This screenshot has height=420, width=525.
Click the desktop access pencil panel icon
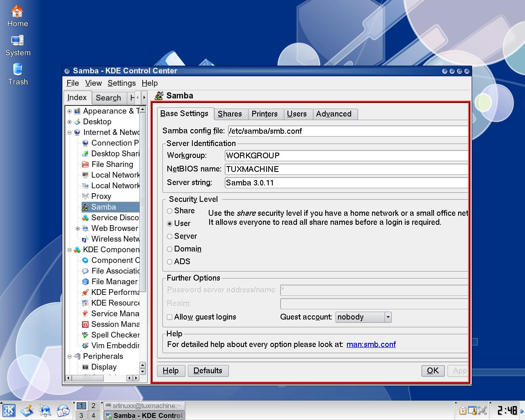click(27, 410)
